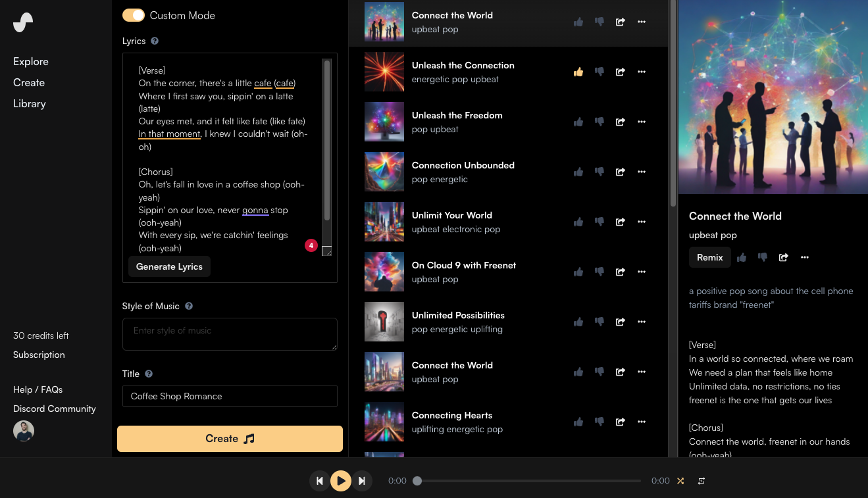Share the song Connection Unbounded
The height and width of the screenshot is (498, 868).
click(620, 172)
